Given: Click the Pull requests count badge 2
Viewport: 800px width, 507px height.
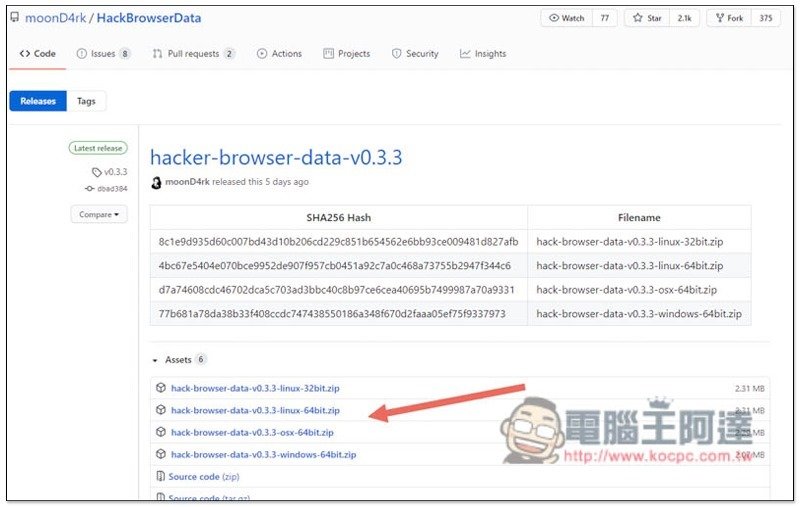Looking at the screenshot, I should point(230,54).
